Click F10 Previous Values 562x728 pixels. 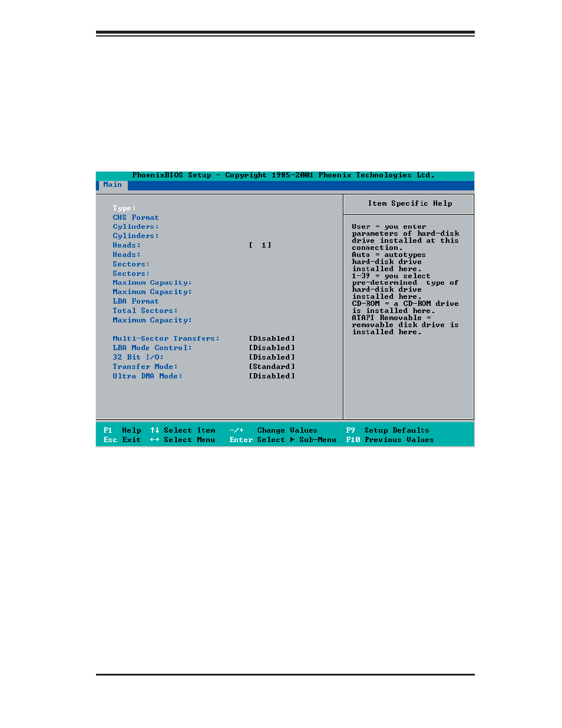390,440
